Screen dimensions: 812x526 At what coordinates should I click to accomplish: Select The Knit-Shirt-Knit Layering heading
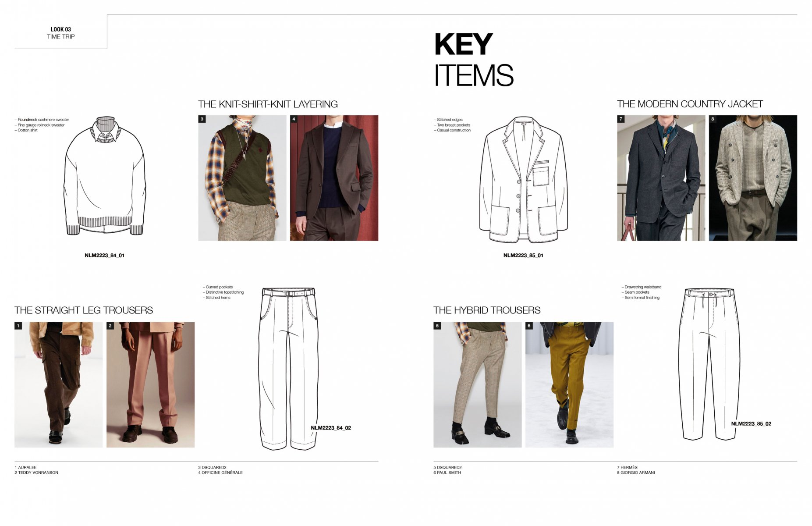click(268, 104)
